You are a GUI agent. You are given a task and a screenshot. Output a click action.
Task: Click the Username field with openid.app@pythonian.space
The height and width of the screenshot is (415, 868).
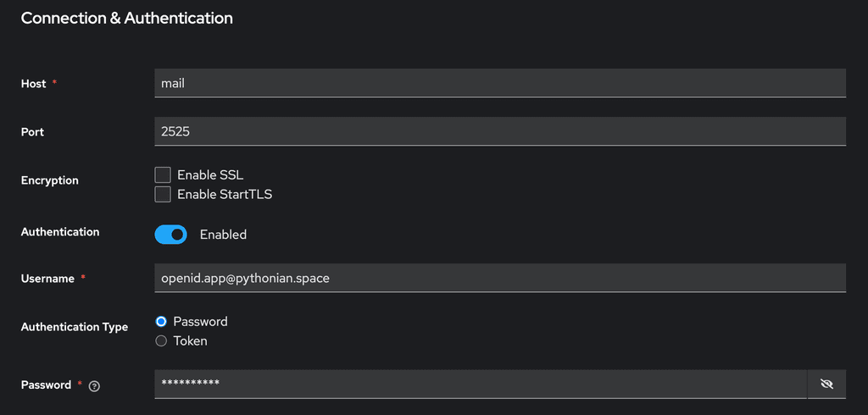500,278
